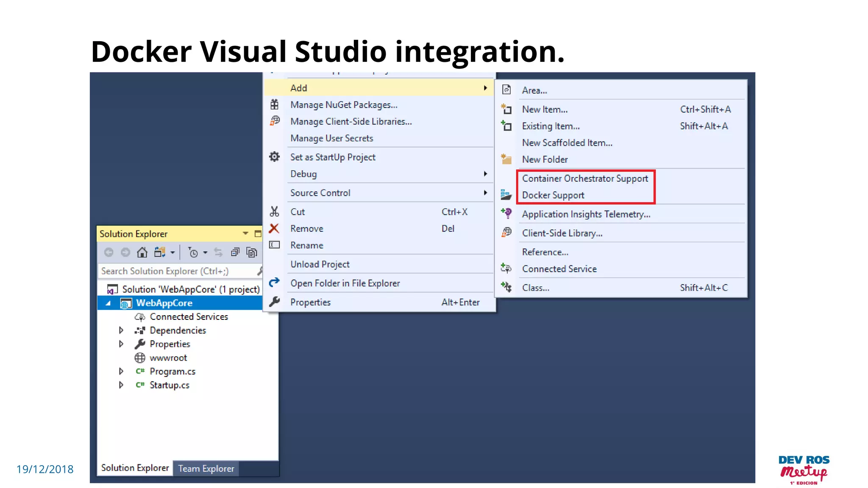The image size is (868, 488).
Task: Click the Show All Files toolbar icon
Action: point(252,253)
